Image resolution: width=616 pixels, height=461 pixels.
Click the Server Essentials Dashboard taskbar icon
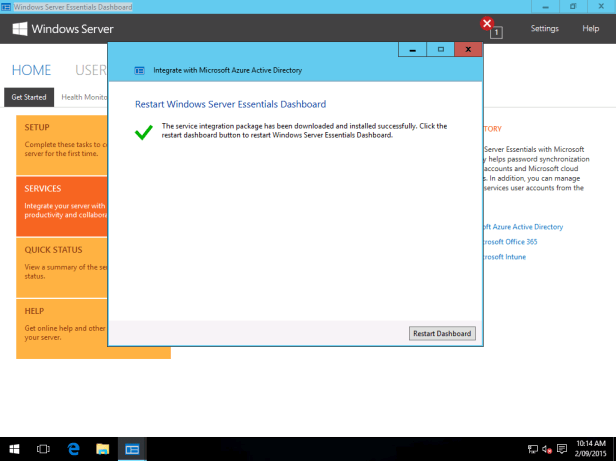pos(132,449)
